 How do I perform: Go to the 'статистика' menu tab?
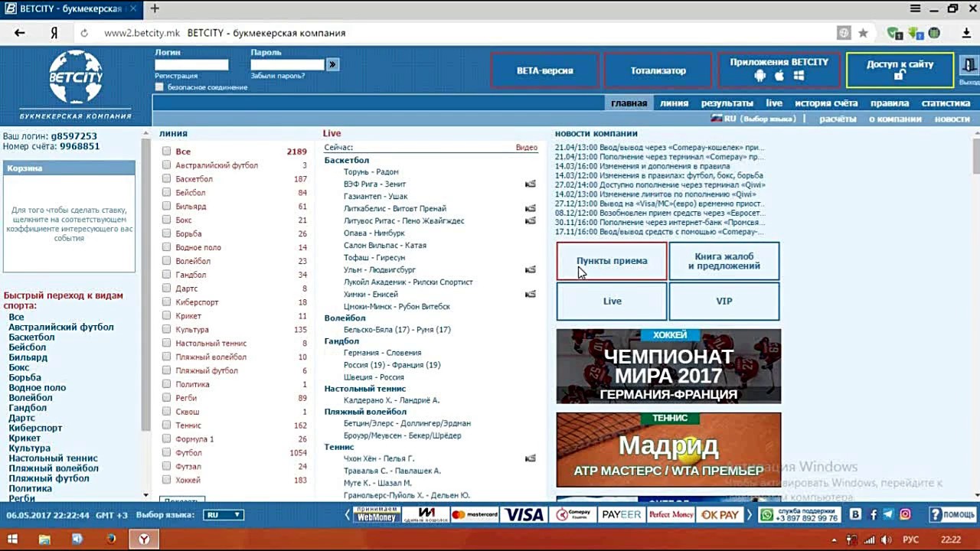click(x=946, y=103)
